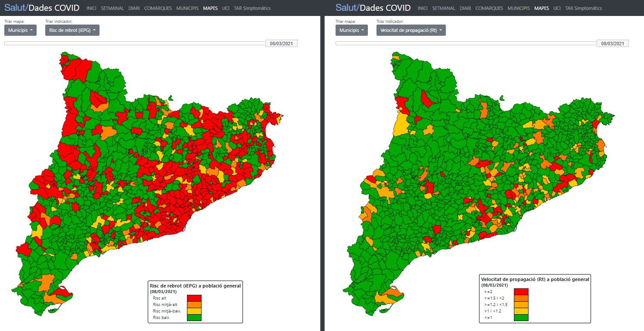Click Salut/Dades COVID logo in right pane
The height and width of the screenshot is (331, 644).
point(373,8)
